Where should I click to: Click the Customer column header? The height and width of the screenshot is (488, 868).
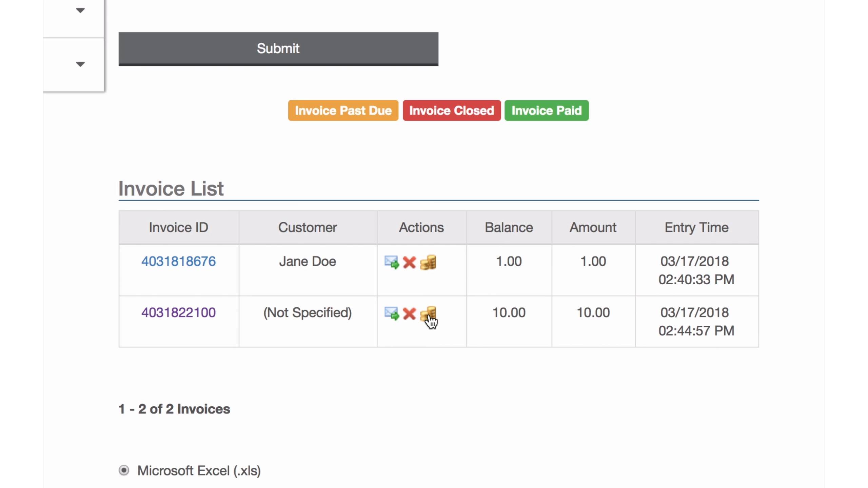(308, 227)
